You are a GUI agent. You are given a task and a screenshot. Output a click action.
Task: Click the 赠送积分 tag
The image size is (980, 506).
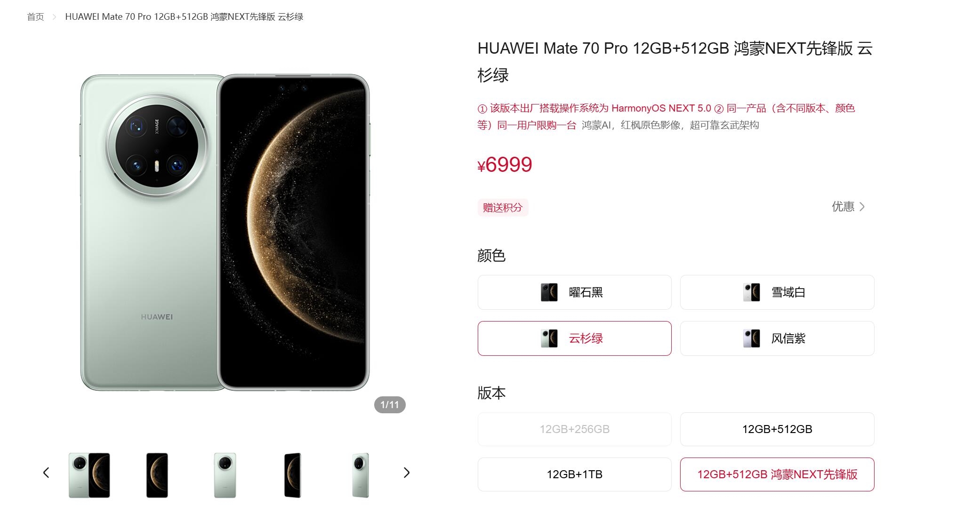point(503,208)
